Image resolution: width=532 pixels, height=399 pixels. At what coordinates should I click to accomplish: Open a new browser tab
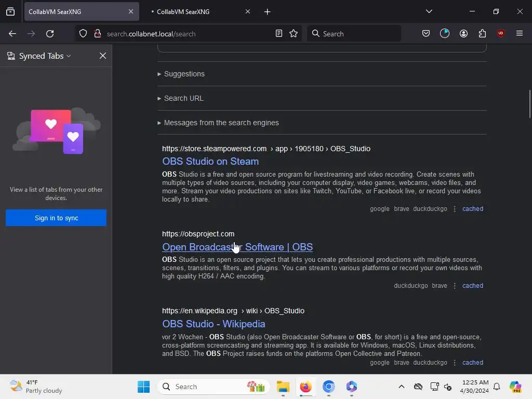click(268, 12)
